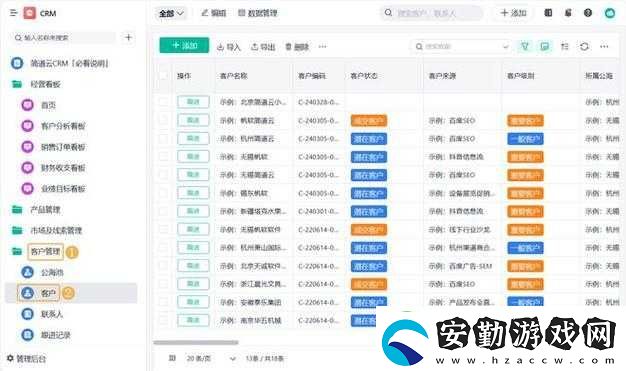Tick checkbox for 杭州简道云 row

(164, 139)
